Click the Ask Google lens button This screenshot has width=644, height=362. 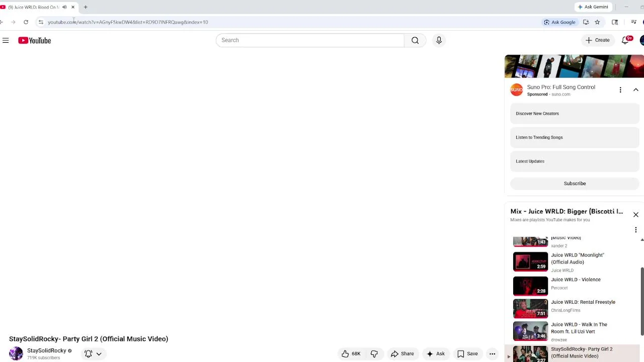[559, 22]
